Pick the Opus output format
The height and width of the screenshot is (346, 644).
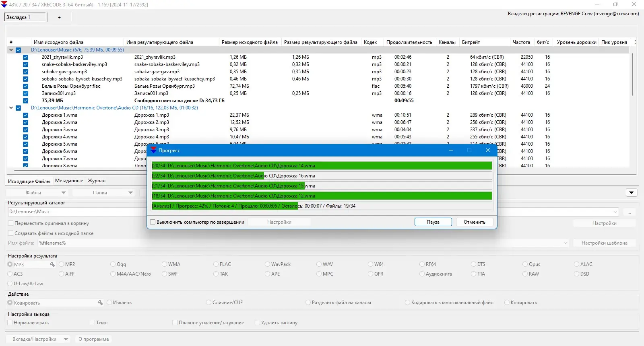[525, 264]
